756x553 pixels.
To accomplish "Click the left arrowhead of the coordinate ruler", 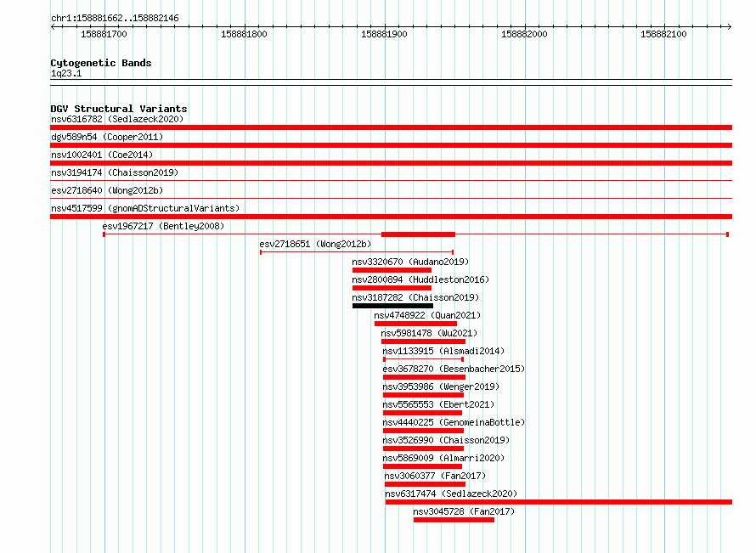I will tap(53, 27).
